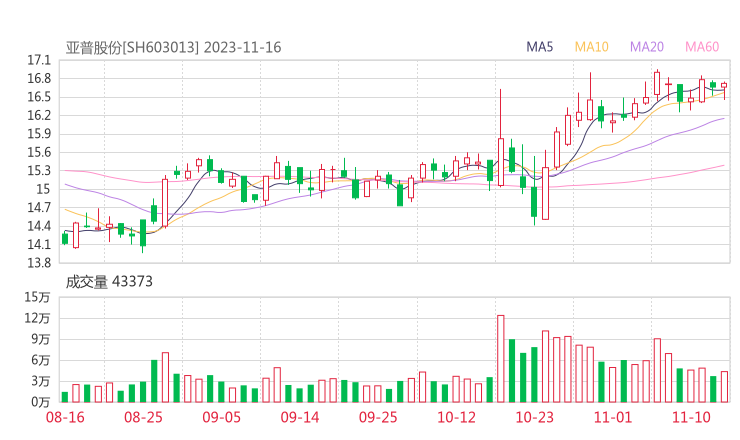Viewport: 740px width, 440px height.
Task: Click the 6万 volume axis label
Action: (41, 361)
